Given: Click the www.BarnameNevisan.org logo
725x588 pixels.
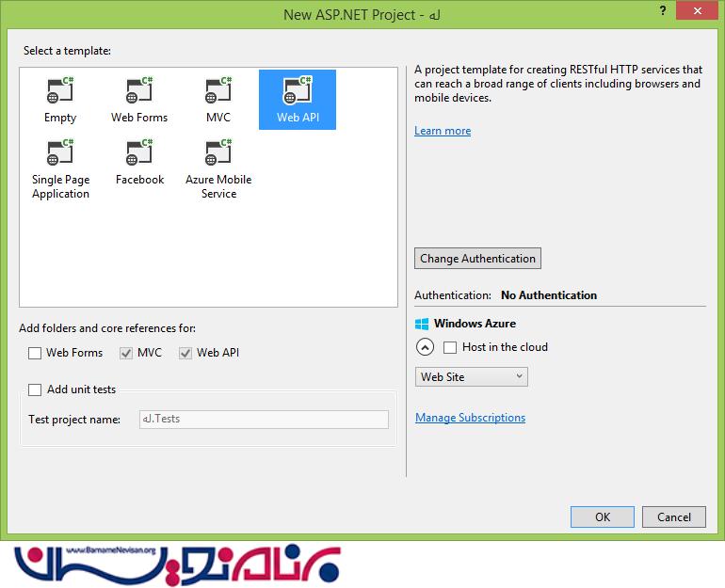Looking at the screenshot, I should pos(177,564).
